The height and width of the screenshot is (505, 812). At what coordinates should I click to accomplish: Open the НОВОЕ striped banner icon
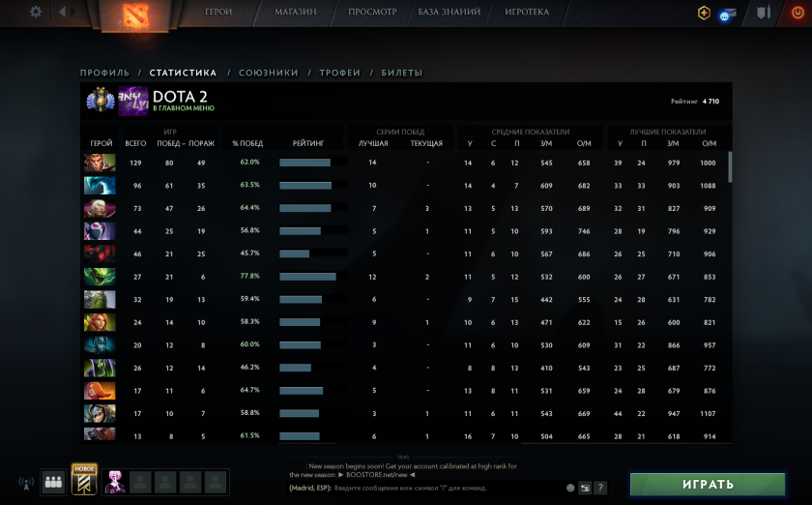click(84, 479)
